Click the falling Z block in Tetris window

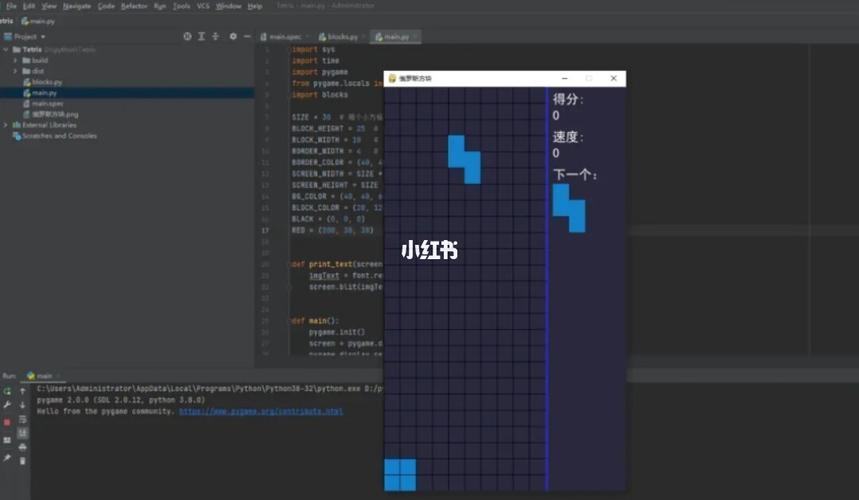[464, 159]
